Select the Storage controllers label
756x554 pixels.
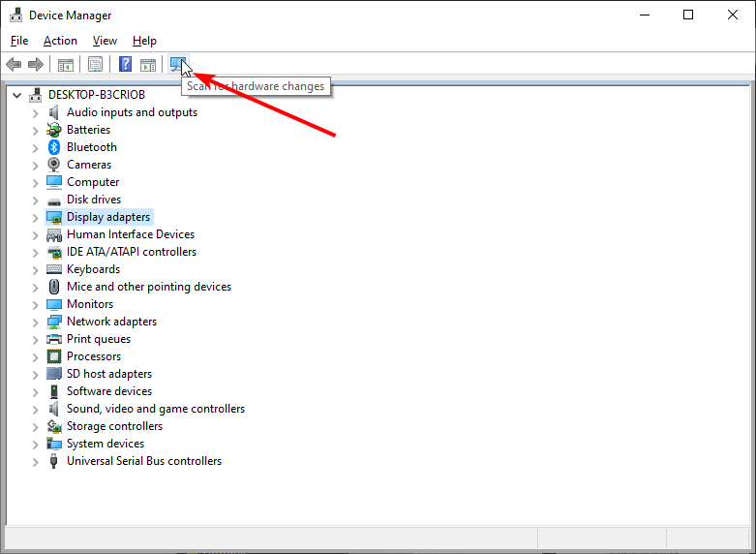[114, 426]
